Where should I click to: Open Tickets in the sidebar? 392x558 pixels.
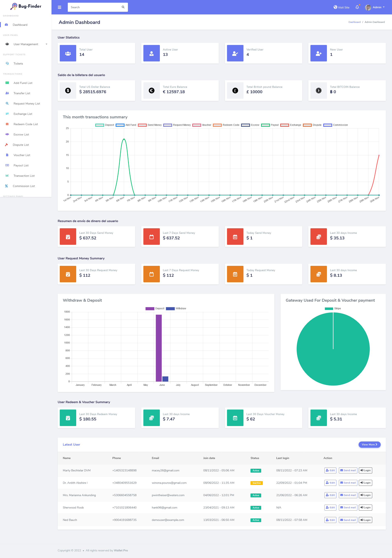coord(26,64)
